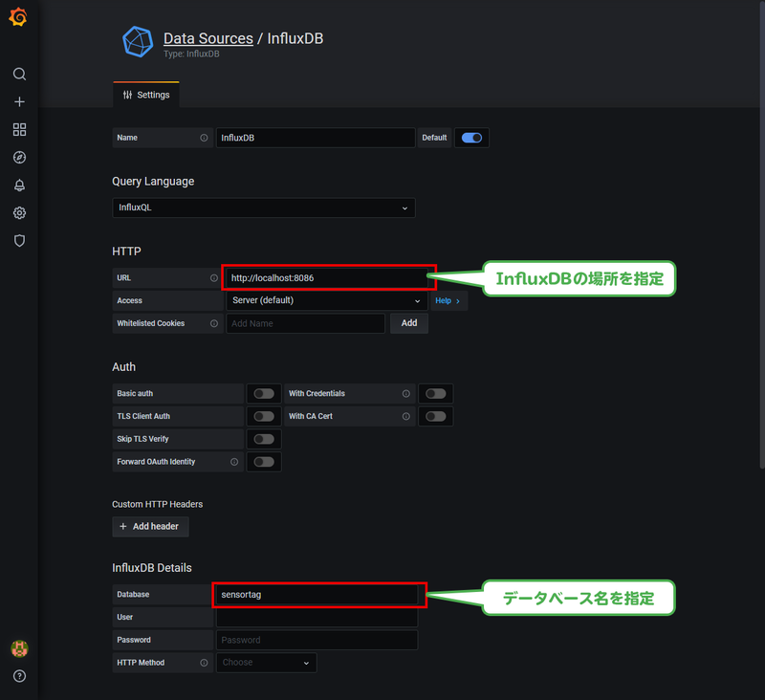765x700 pixels.
Task: Open the Configuration gear icon
Action: [x=19, y=212]
